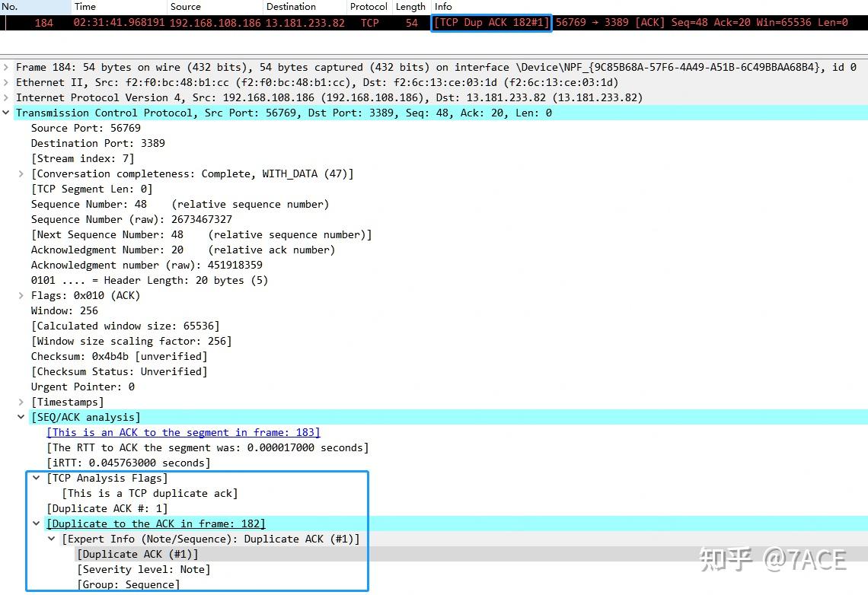Follow the ACK to segment frame 183 link
Viewport: 868px width, 595px height.
[x=183, y=432]
